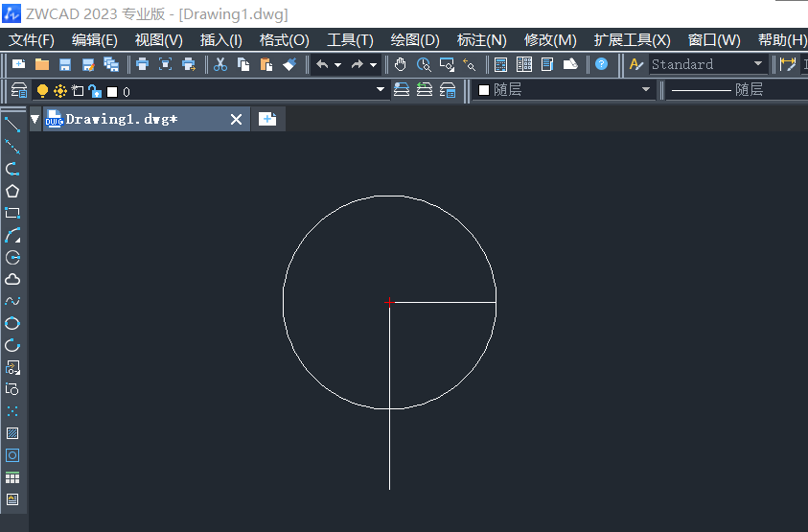Open Layer Properties Manager
Viewport: 808px width, 532px height.
[19, 90]
